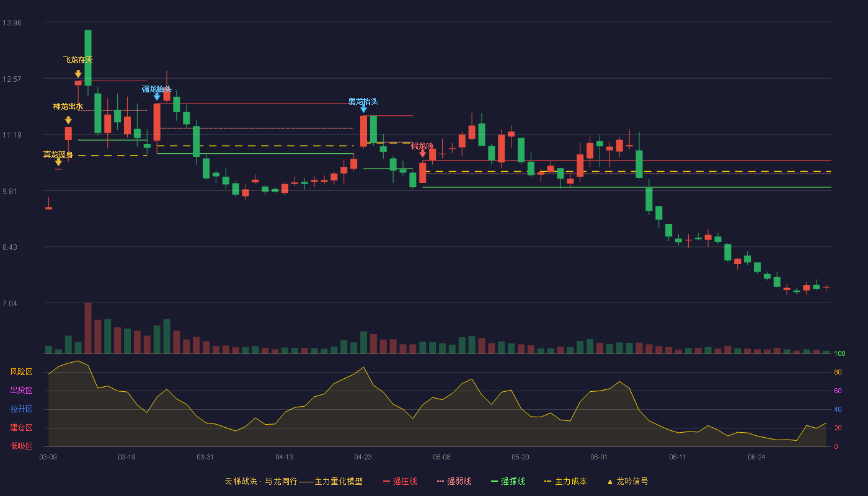Select the 神龙出水 label text
Viewport: 868px width, 496px height.
coord(68,107)
